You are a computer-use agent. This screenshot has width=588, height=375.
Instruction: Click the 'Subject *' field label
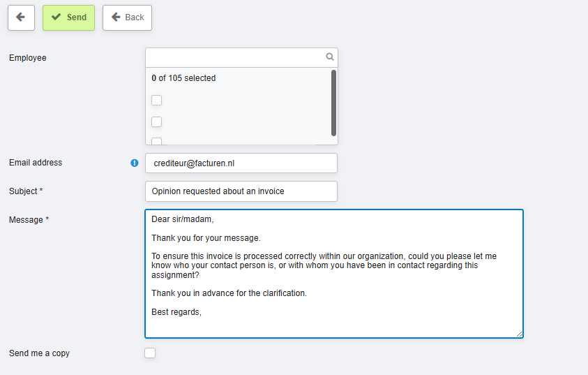click(26, 191)
